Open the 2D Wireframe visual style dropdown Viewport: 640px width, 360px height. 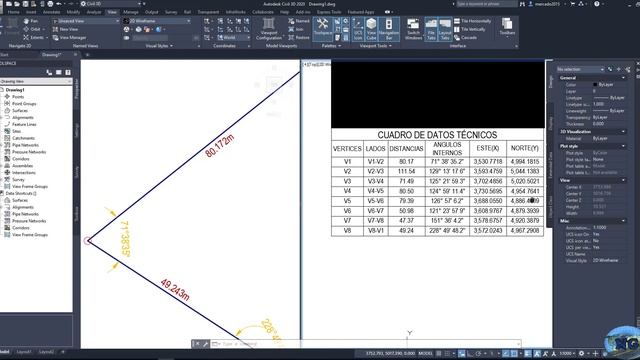click(157, 21)
